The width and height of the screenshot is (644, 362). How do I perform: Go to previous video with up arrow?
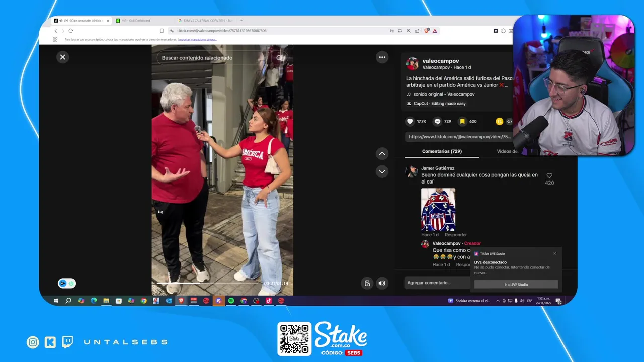382,154
